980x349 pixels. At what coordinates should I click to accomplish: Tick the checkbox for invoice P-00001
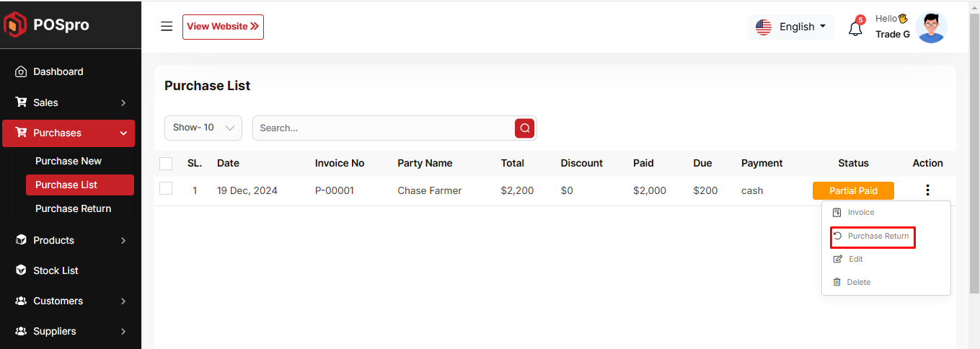click(166, 189)
